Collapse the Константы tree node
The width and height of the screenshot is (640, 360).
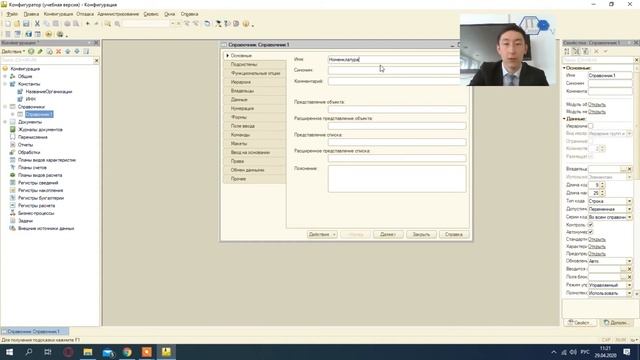5,84
